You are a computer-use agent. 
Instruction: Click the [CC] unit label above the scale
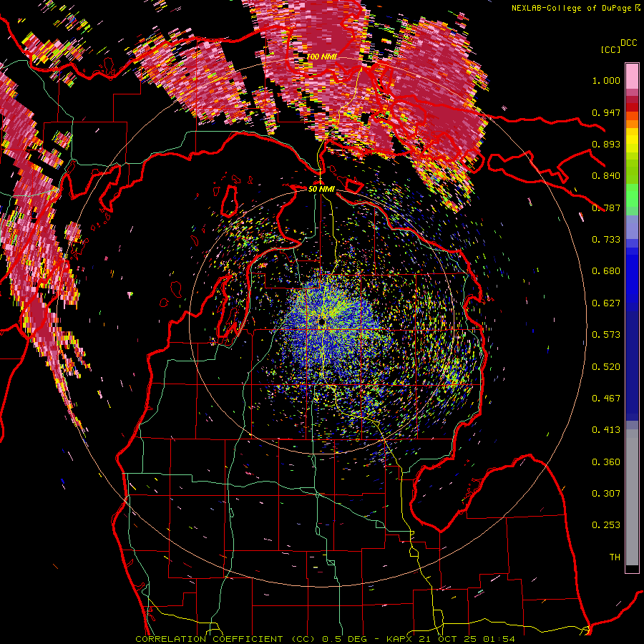[x=610, y=49]
